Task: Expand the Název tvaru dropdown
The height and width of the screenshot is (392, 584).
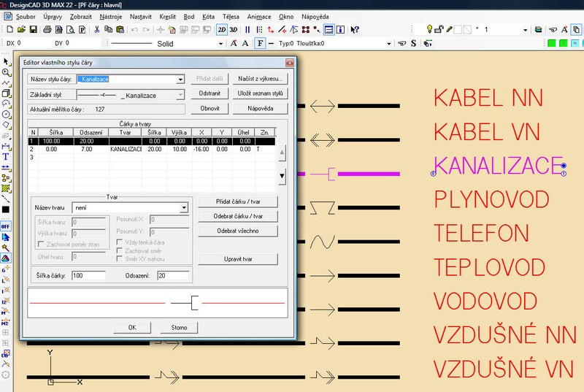Action: [x=185, y=208]
